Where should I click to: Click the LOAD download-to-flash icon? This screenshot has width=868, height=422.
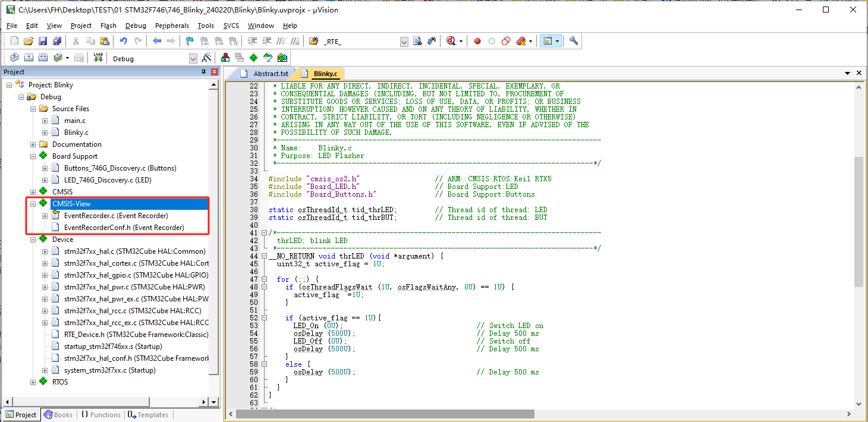pyautogui.click(x=98, y=58)
